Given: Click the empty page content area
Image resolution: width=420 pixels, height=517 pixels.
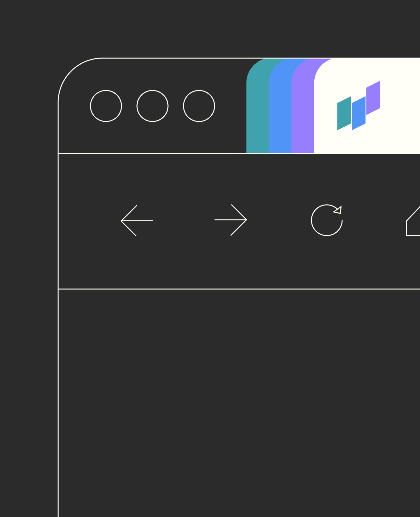Looking at the screenshot, I should point(239,403).
